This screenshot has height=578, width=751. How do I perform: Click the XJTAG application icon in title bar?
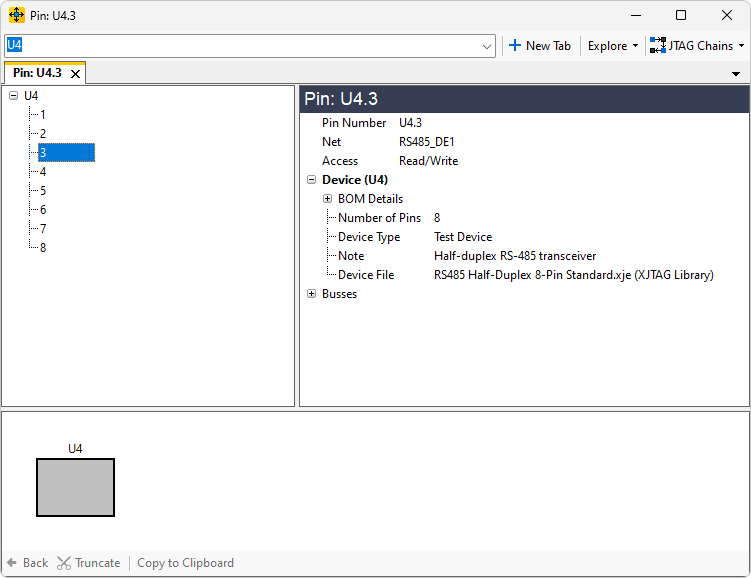point(17,15)
